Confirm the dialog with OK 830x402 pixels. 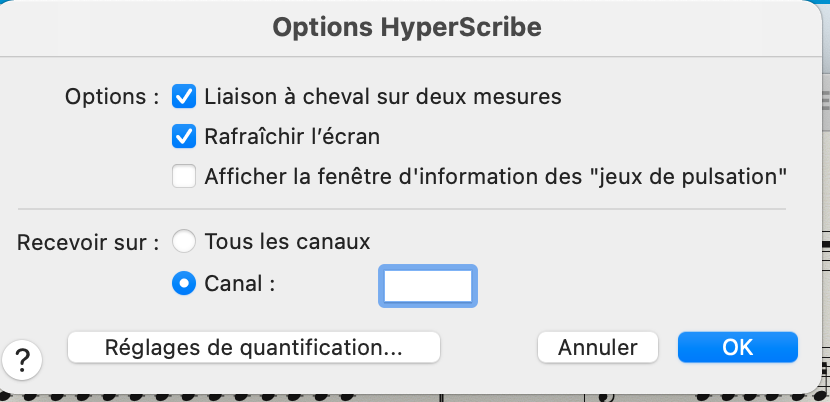pyautogui.click(x=737, y=347)
